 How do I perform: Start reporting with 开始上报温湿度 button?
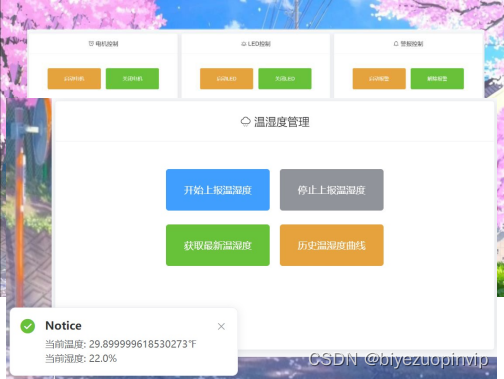pyautogui.click(x=218, y=190)
